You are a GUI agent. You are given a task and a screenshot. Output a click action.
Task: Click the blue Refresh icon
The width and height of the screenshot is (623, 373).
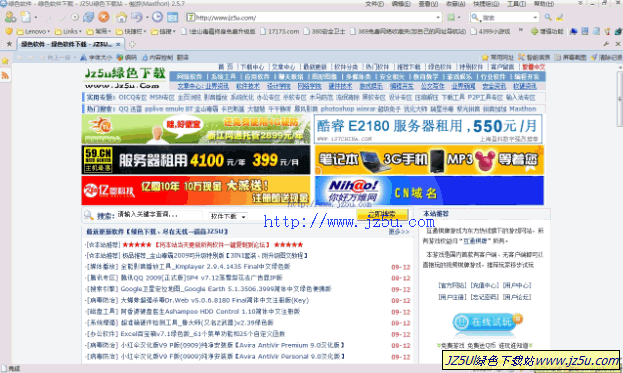click(x=88, y=17)
